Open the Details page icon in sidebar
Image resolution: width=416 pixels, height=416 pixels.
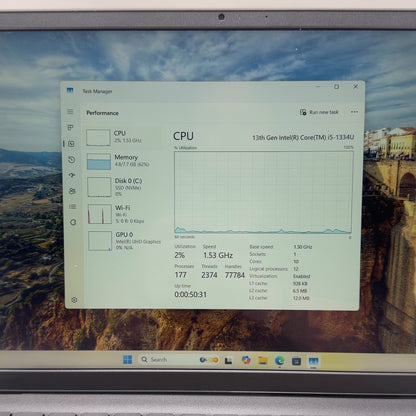click(72, 207)
